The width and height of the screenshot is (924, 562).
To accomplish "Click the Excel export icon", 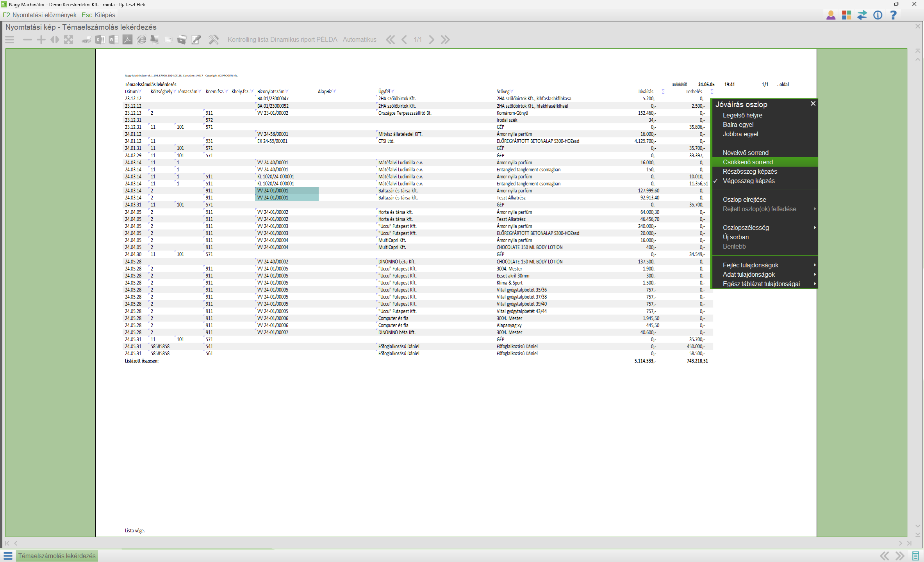I will 100,39.
